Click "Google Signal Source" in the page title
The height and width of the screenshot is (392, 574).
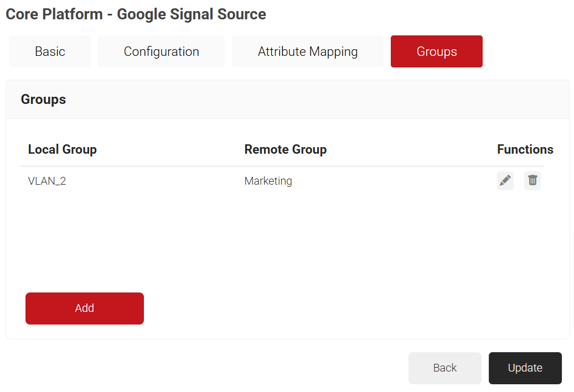[x=192, y=14]
